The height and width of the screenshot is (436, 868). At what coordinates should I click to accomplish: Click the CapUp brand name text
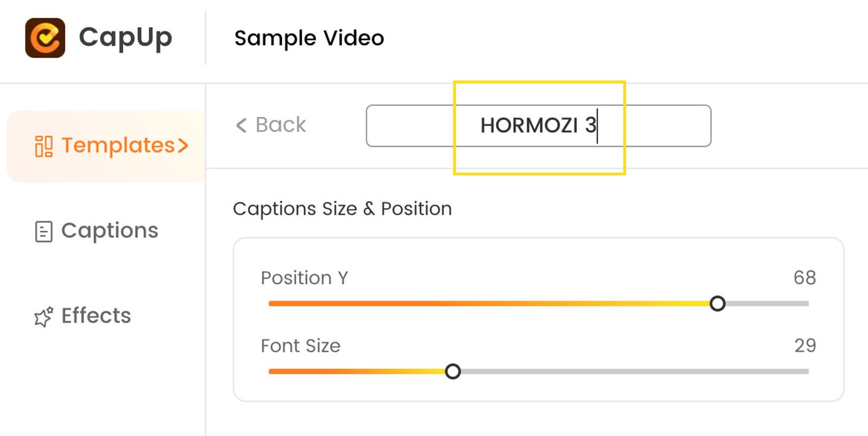[x=126, y=38]
